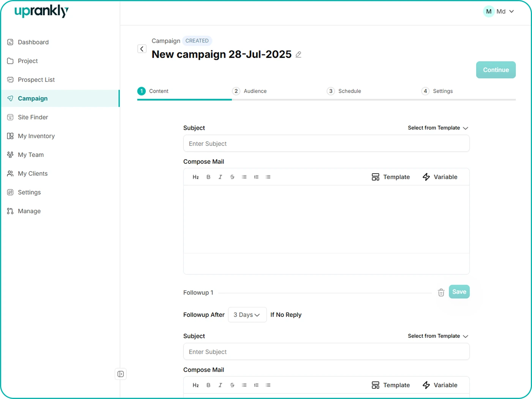Screen dimensions: 532x399
Task: Open Site Finder page
Action: tap(60, 117)
